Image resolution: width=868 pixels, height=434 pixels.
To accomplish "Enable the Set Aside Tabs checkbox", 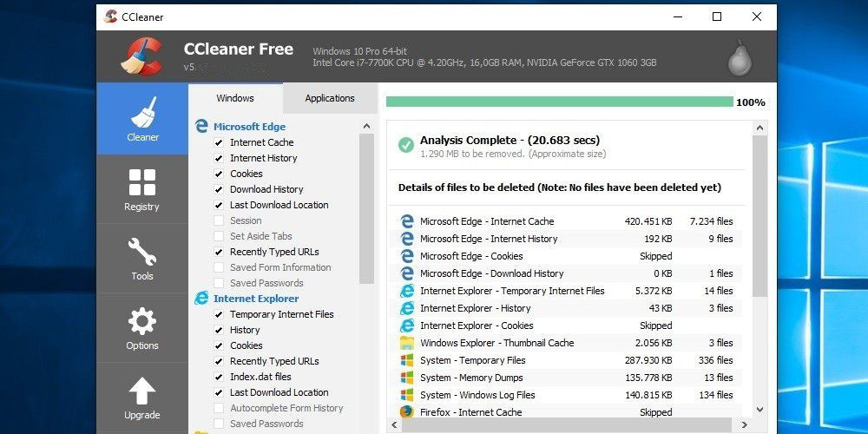I will tap(219, 236).
